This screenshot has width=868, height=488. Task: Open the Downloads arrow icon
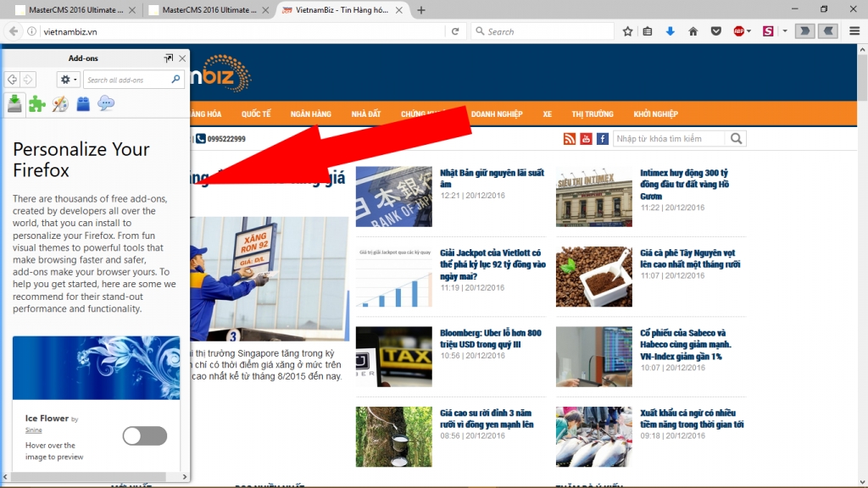point(670,31)
